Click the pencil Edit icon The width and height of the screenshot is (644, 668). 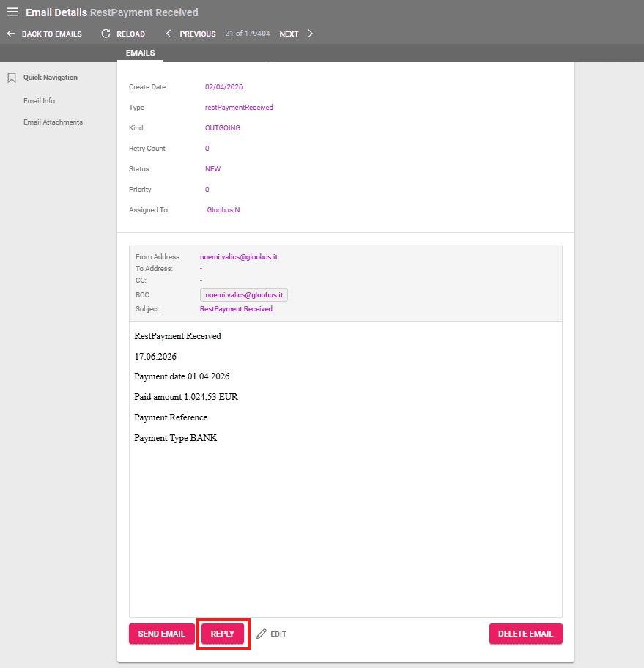[x=262, y=634]
